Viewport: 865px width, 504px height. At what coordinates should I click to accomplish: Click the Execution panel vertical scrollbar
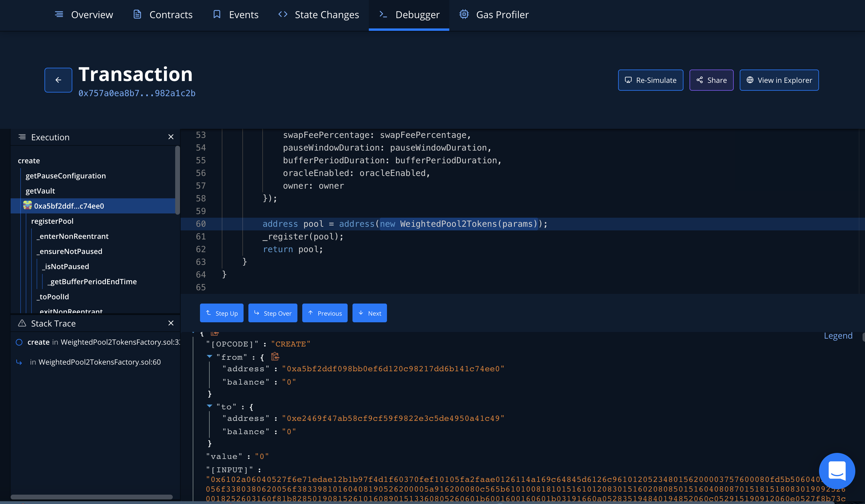pos(178,180)
